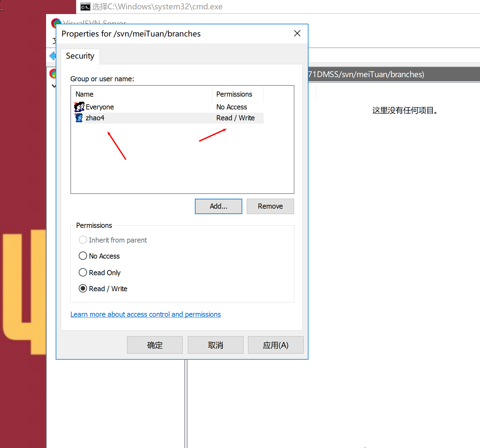Screen dimensions: 480x448
Task: Open the Learn more about access control link
Action: [146, 314]
